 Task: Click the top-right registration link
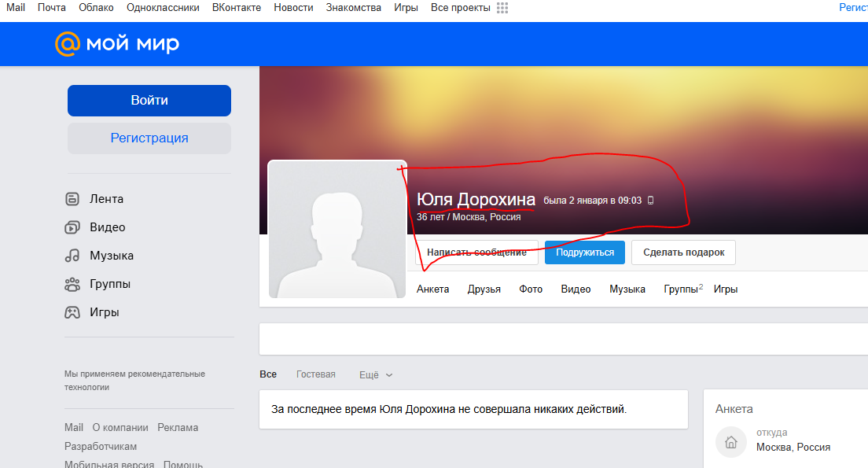[853, 8]
